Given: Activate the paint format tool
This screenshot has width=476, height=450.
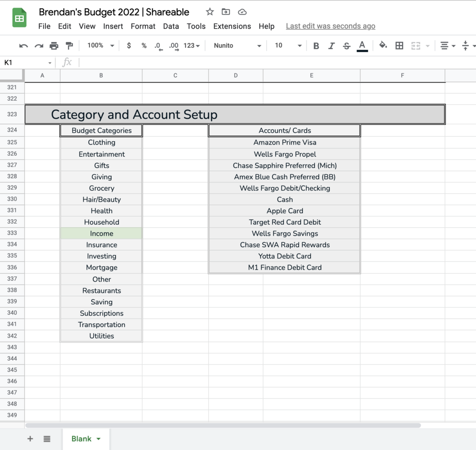Looking at the screenshot, I should tap(69, 46).
